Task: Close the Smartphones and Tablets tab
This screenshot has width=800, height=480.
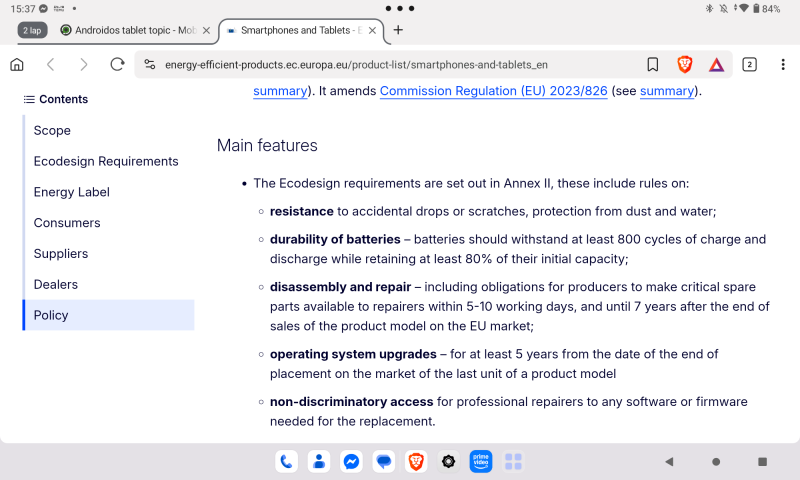Action: coord(372,31)
